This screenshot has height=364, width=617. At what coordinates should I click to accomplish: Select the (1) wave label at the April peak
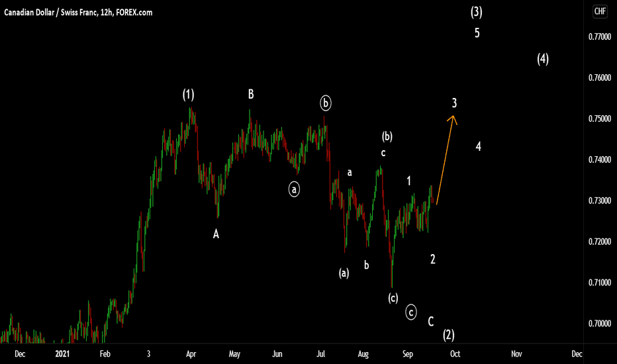(189, 95)
